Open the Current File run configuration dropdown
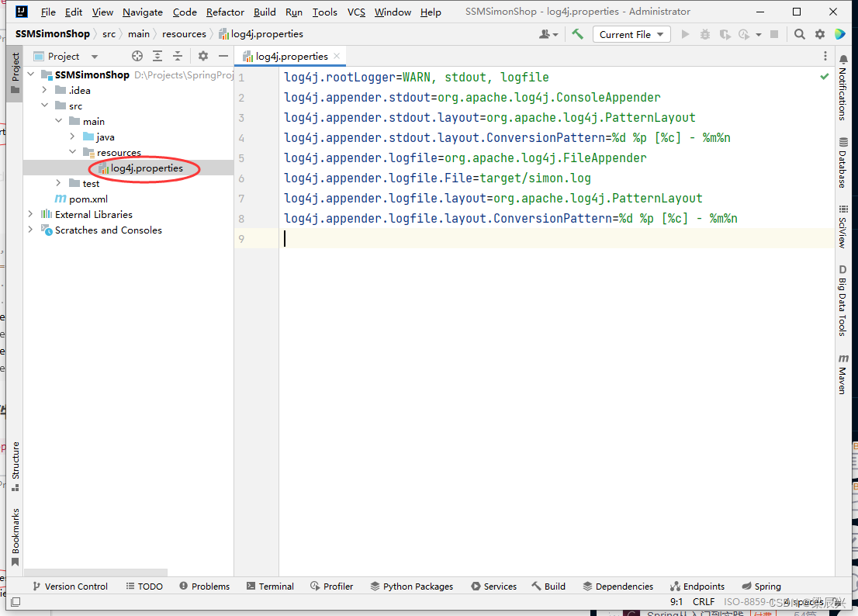Viewport: 858px width, 616px height. tap(631, 34)
